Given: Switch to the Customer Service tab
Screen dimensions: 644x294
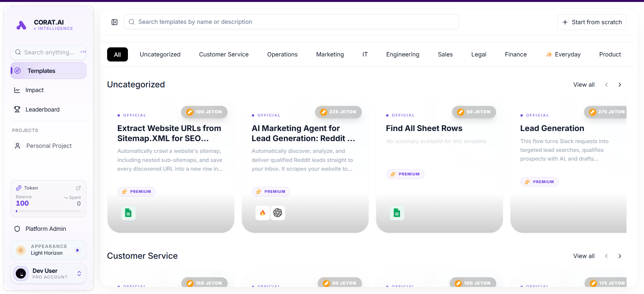Looking at the screenshot, I should click(224, 54).
